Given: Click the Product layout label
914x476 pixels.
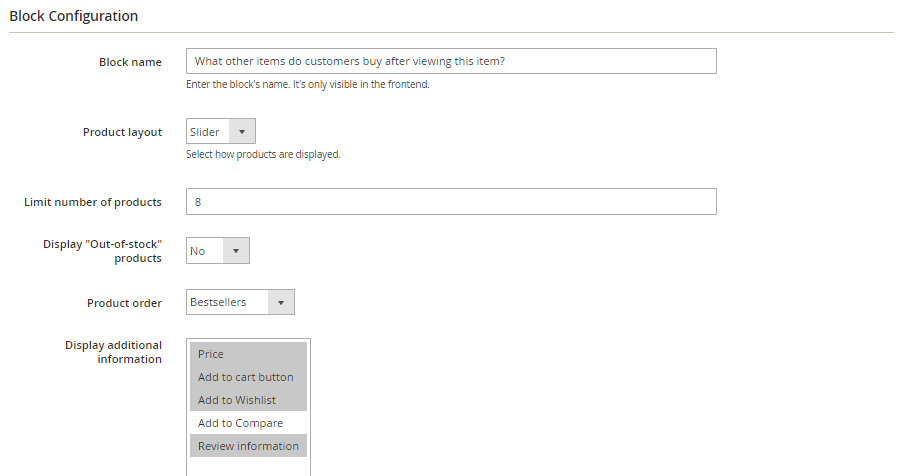Looking at the screenshot, I should pos(122,132).
